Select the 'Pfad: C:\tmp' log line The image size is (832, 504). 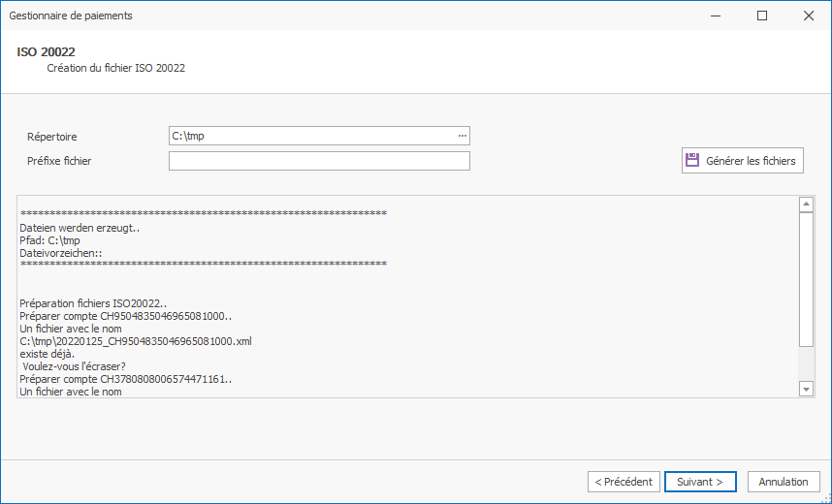tap(49, 240)
